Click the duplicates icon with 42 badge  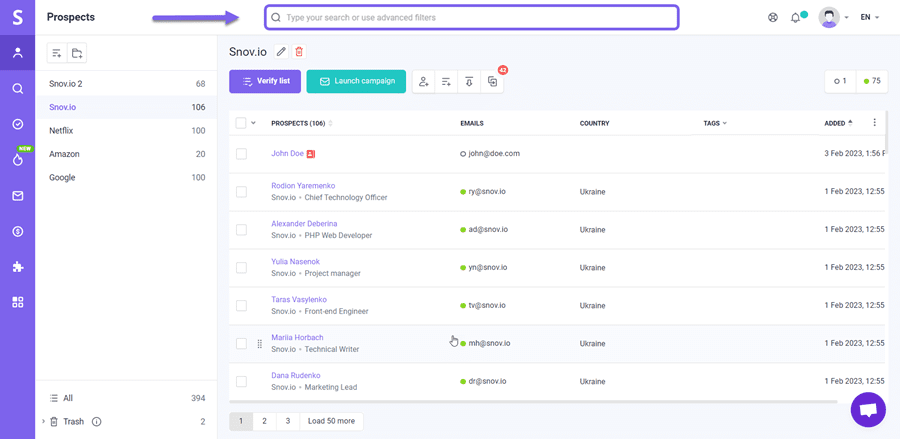point(492,81)
